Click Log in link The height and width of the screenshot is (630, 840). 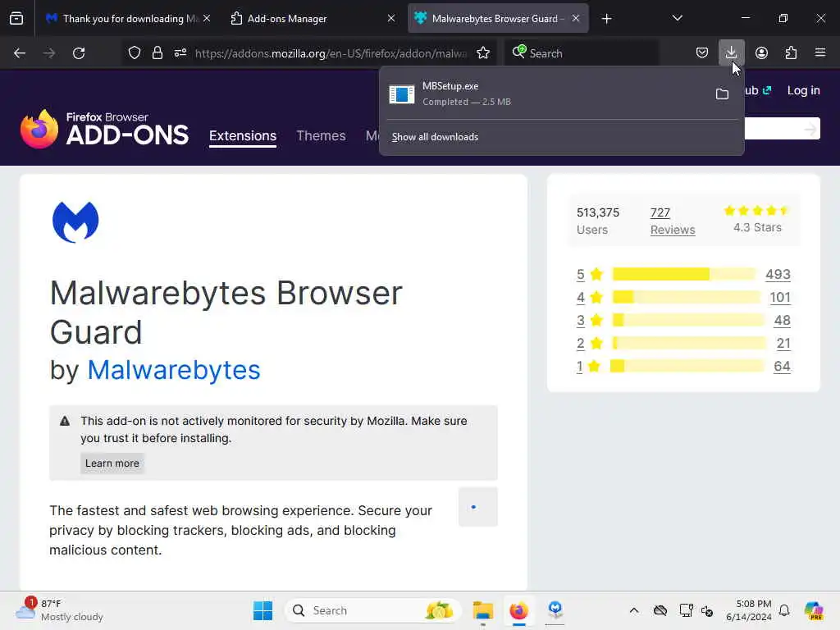tap(803, 90)
